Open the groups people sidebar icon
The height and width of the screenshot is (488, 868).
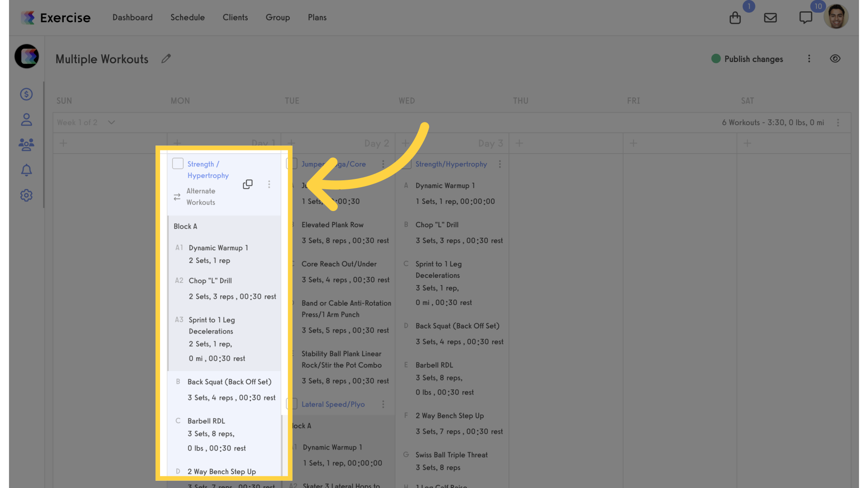26,145
